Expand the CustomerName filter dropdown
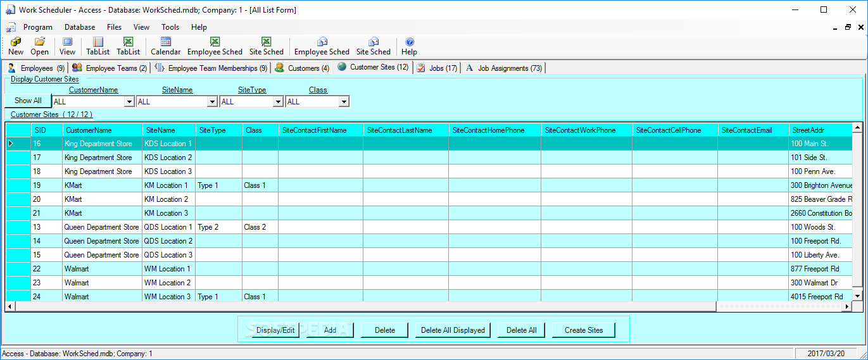868x360 pixels. [129, 102]
